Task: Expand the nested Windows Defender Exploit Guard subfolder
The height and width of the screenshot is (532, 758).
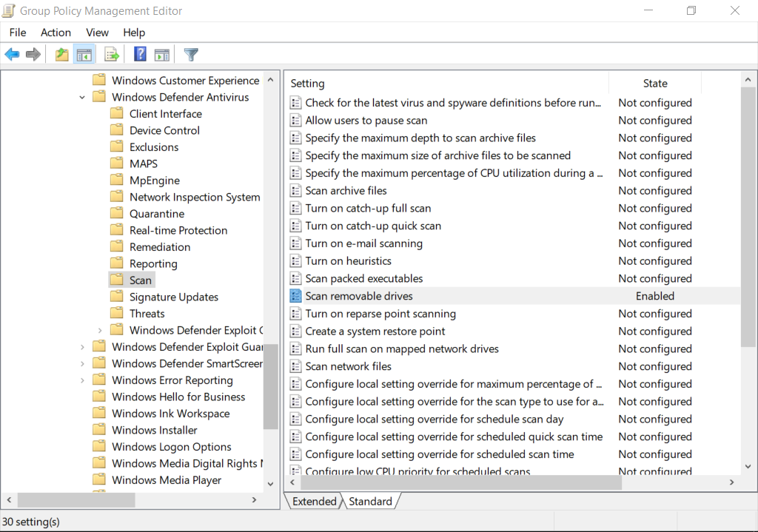Action: tap(100, 331)
